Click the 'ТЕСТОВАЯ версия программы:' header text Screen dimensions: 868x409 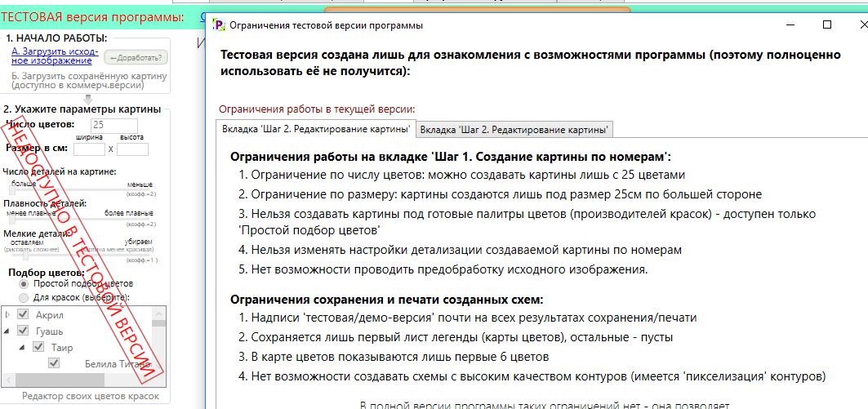[x=92, y=18]
